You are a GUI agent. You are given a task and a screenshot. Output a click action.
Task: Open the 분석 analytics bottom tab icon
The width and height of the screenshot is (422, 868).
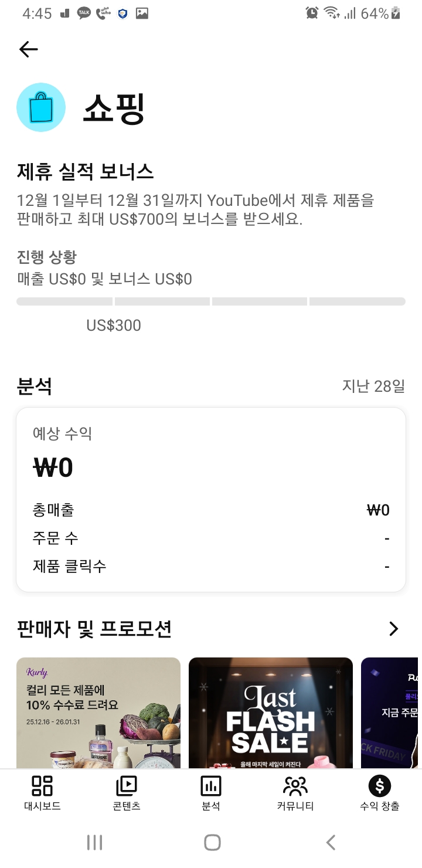[211, 786]
